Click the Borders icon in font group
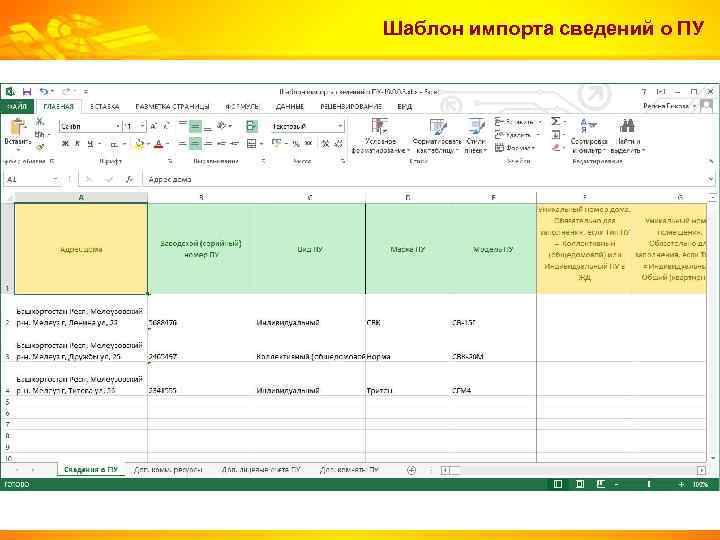Viewport: 720px width, 540px height. pyautogui.click(x=114, y=144)
